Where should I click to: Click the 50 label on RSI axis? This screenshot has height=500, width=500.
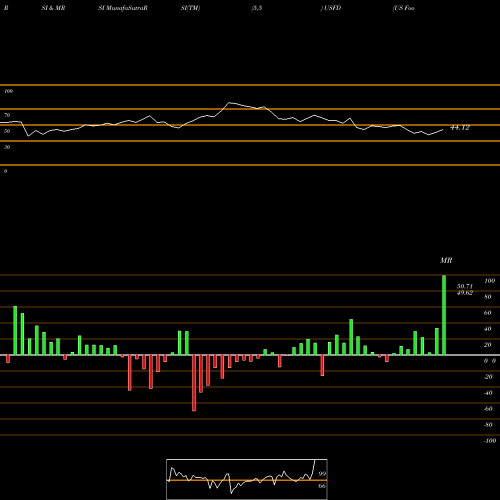click(7, 131)
